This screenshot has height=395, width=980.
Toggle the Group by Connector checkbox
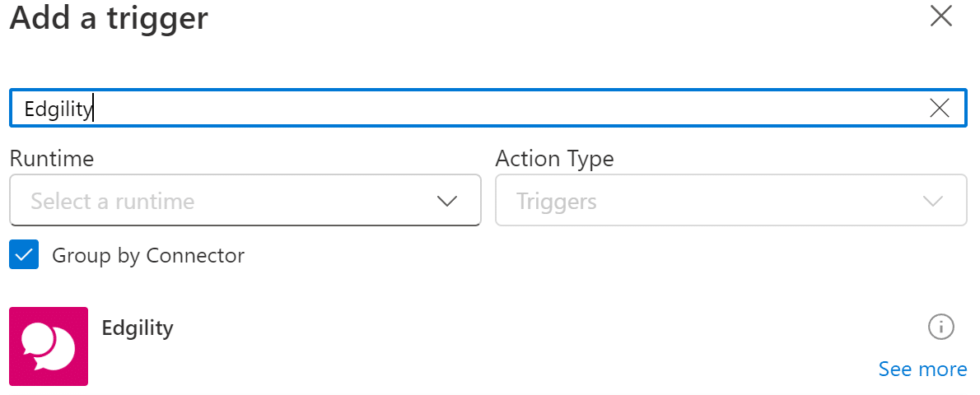tap(24, 255)
